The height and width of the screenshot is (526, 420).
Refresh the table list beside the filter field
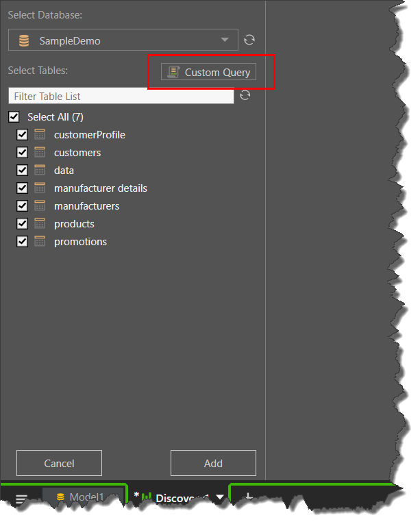[245, 95]
